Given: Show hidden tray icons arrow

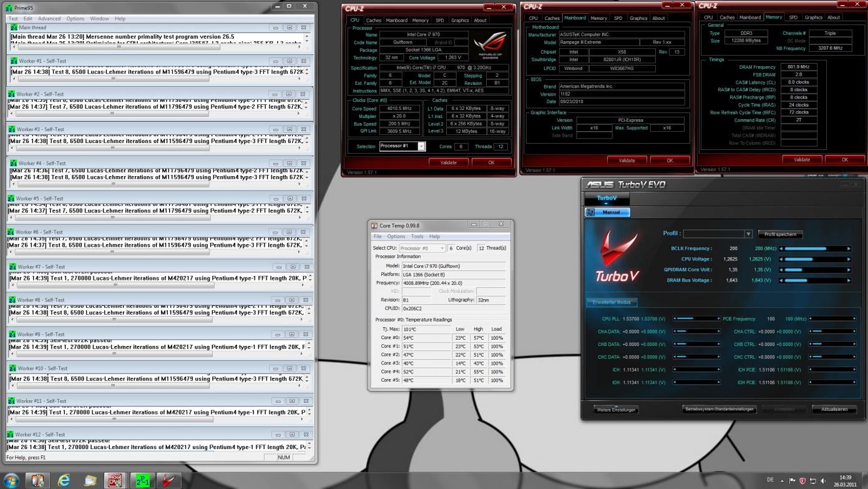Looking at the screenshot, I should click(782, 481).
